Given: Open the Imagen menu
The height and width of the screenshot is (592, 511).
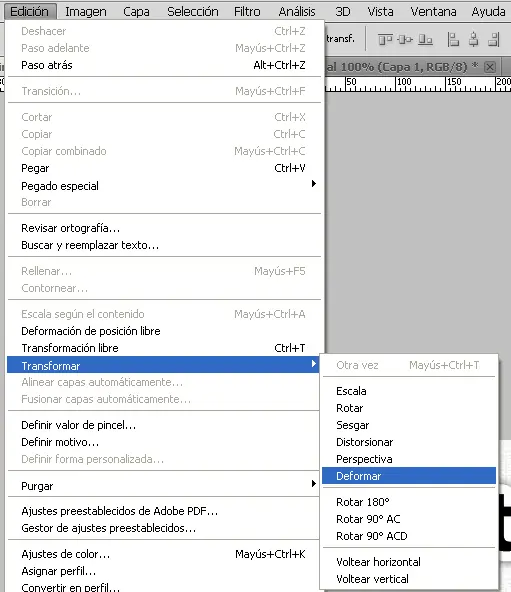Looking at the screenshot, I should pos(86,12).
